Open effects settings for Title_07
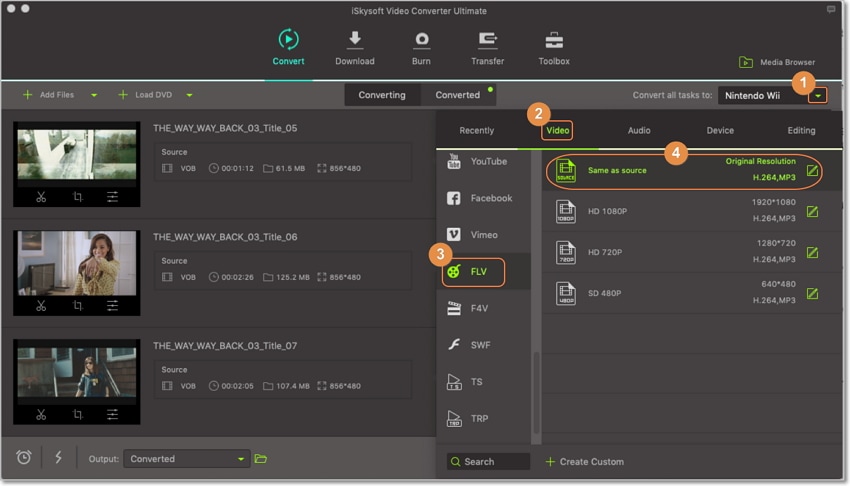 click(x=112, y=414)
